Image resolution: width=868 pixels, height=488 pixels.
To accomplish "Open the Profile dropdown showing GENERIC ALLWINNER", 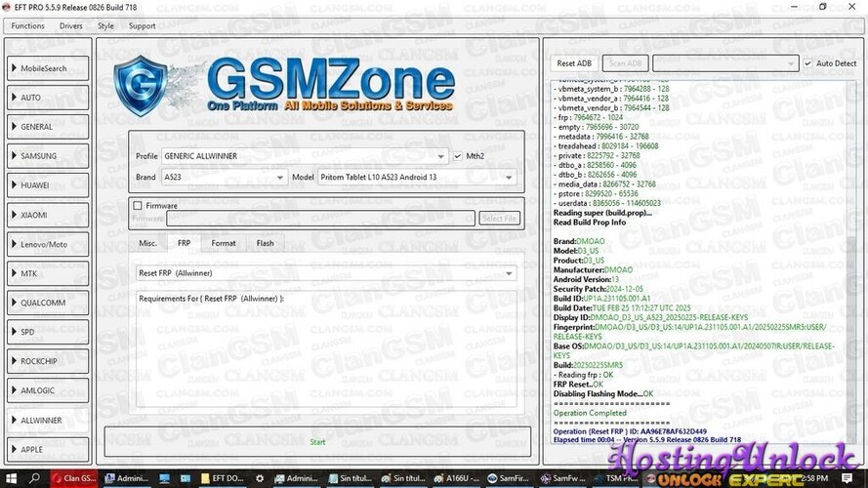I will point(305,156).
